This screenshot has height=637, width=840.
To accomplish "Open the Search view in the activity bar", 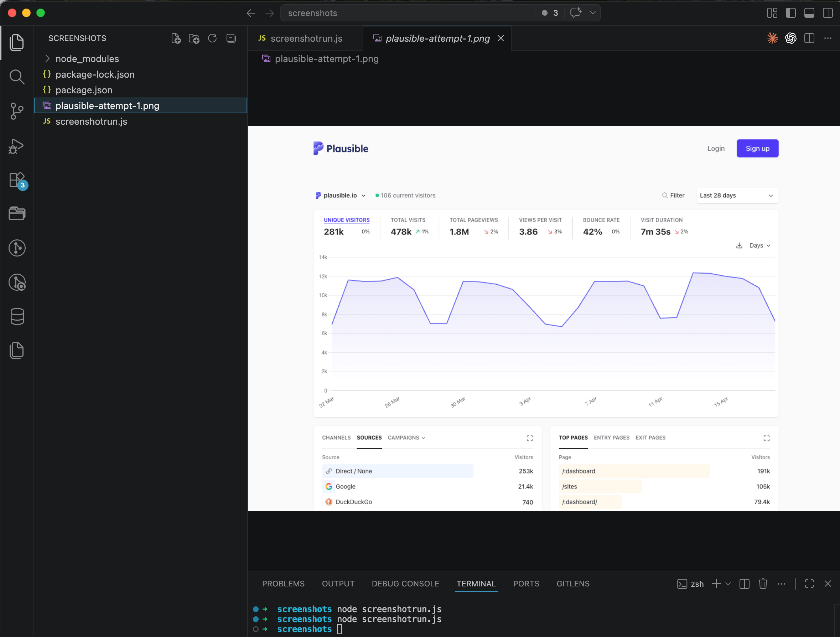I will tap(17, 77).
